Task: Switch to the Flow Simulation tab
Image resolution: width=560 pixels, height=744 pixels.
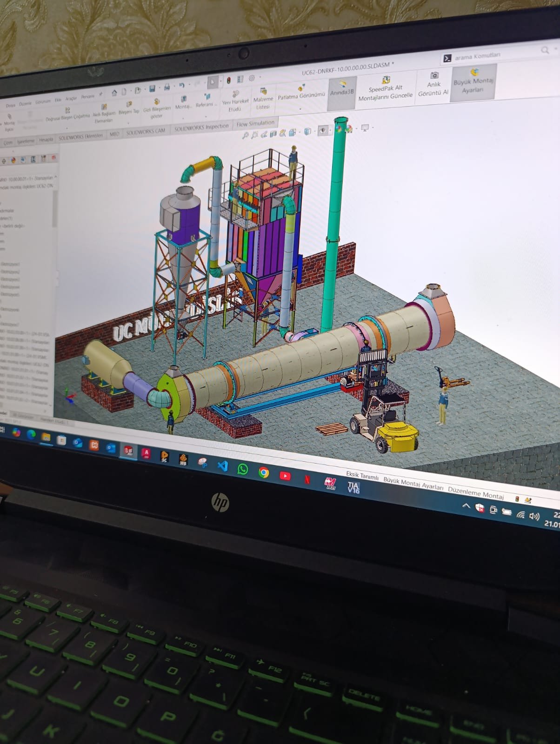Action: coord(255,124)
